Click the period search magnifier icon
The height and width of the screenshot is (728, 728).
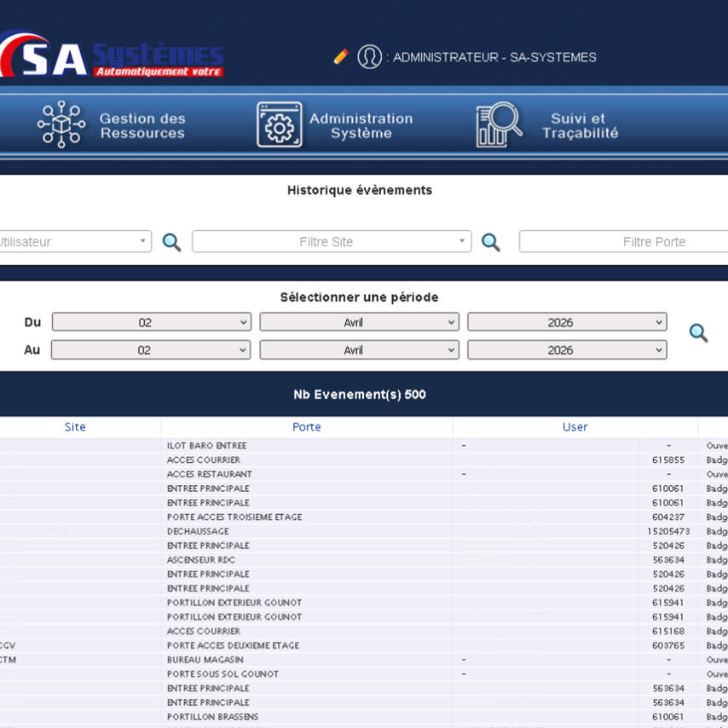tap(698, 333)
